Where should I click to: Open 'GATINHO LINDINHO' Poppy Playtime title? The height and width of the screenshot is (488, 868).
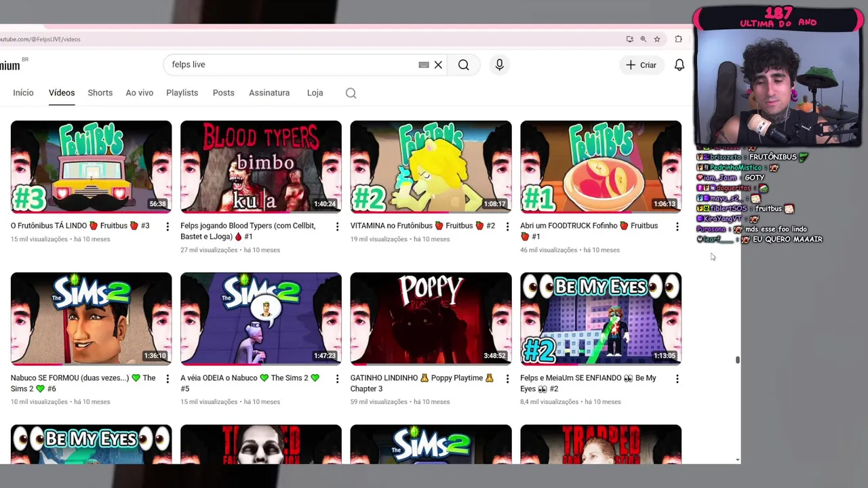pos(422,383)
